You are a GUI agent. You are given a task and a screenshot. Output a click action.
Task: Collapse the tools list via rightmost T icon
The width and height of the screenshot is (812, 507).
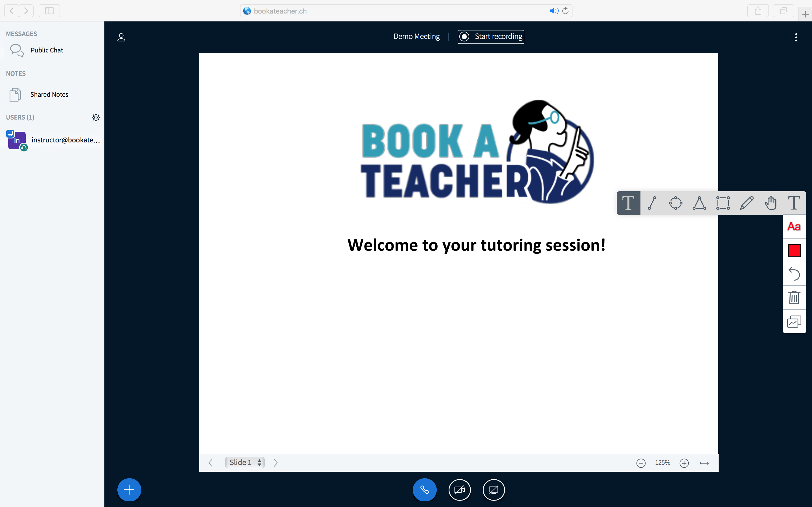pos(794,203)
